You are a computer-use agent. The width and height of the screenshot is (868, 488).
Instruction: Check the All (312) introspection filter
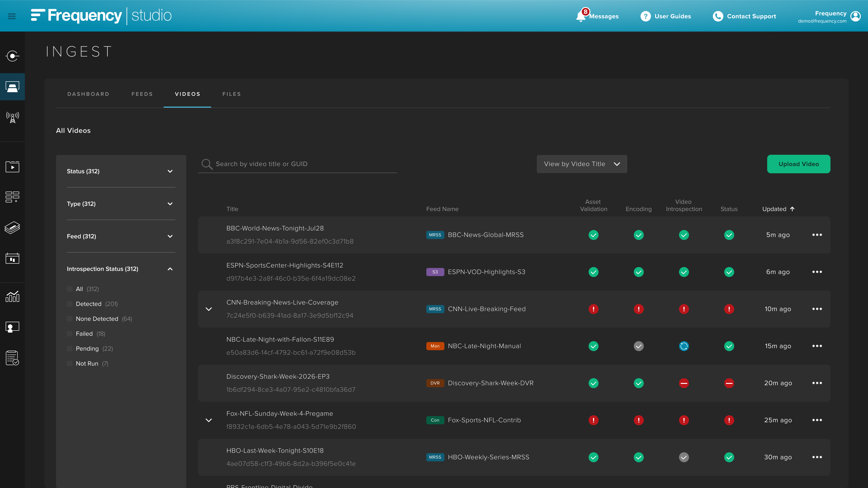[x=70, y=289]
